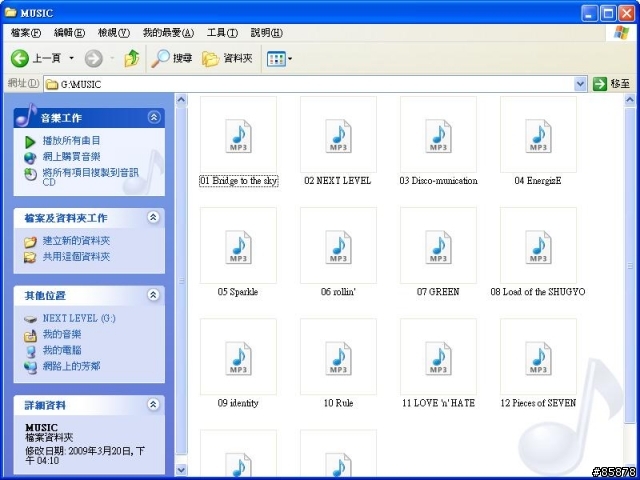The width and height of the screenshot is (640, 480).
Task: Select the 05 Sparkle MP3 icon
Action: pos(238,246)
